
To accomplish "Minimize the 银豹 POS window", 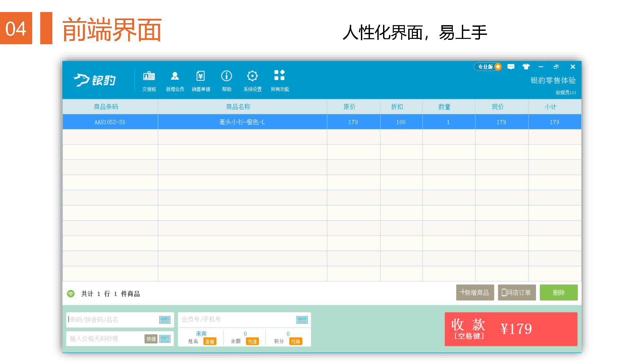I will [x=541, y=67].
